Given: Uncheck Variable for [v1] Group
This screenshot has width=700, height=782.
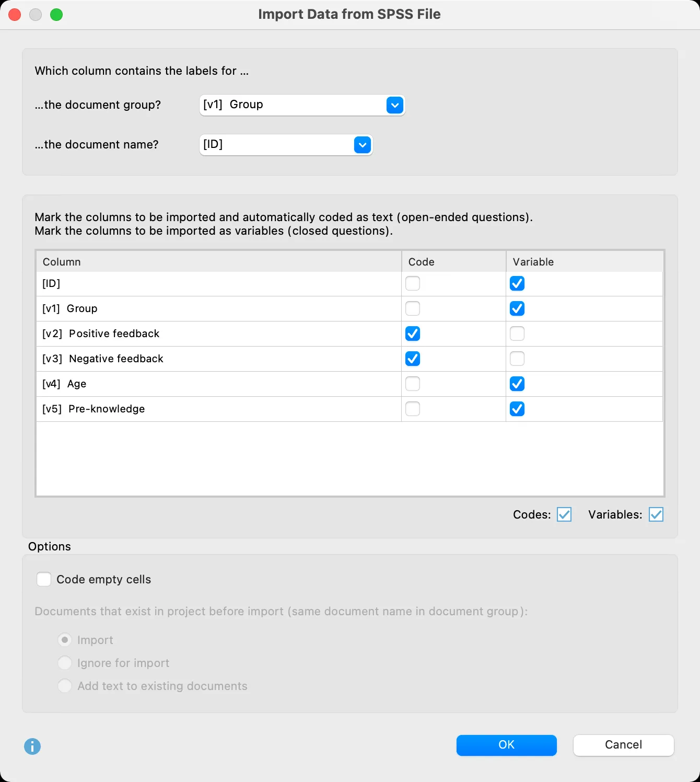Looking at the screenshot, I should pos(517,308).
